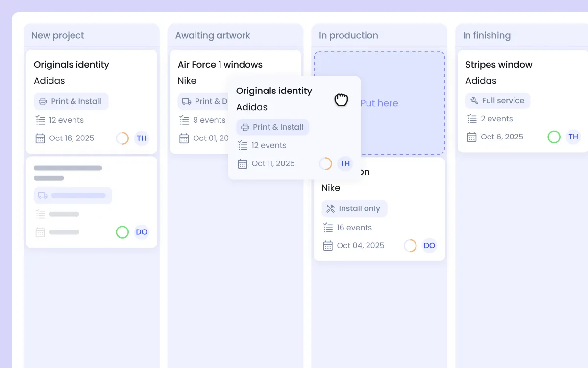Click Print & Install tag on dragged card
The image size is (588, 368).
tap(272, 127)
